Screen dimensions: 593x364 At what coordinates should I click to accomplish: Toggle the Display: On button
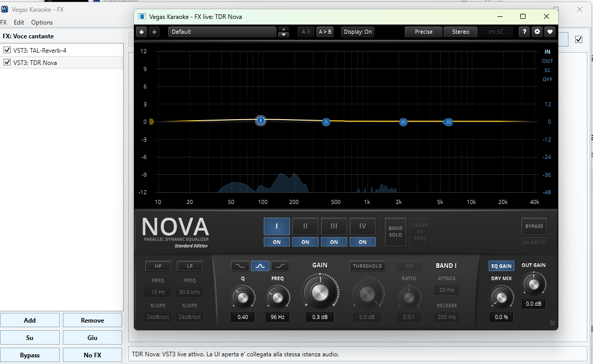(x=358, y=32)
